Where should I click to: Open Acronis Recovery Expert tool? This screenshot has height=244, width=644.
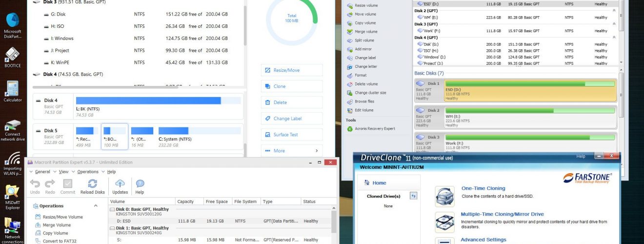pos(375,129)
